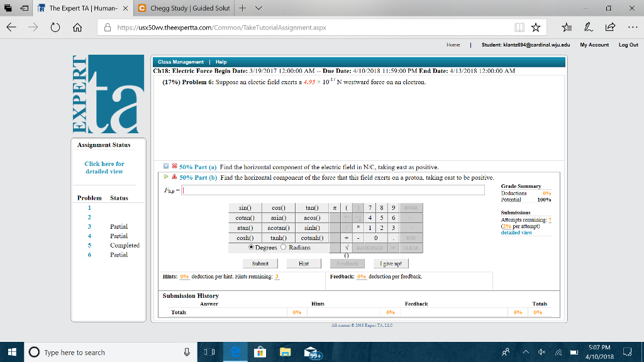
Task: Select the Degrees radio button
Action: (251, 248)
